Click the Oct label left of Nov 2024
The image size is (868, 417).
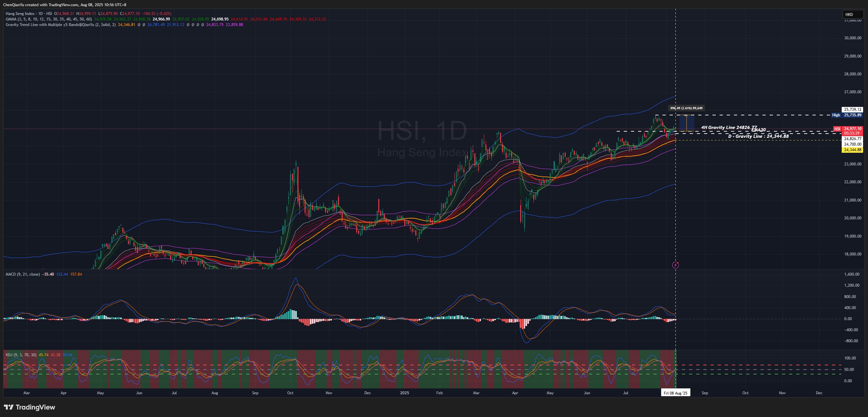point(290,393)
